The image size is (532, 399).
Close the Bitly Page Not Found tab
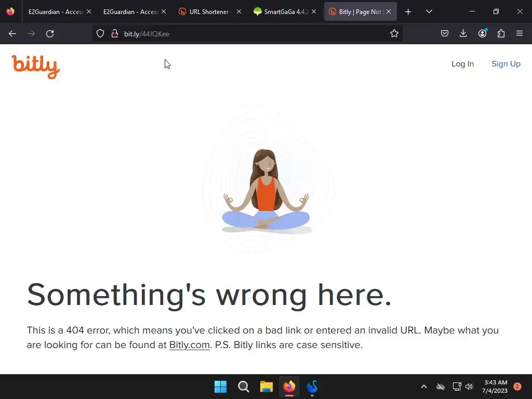coord(389,12)
